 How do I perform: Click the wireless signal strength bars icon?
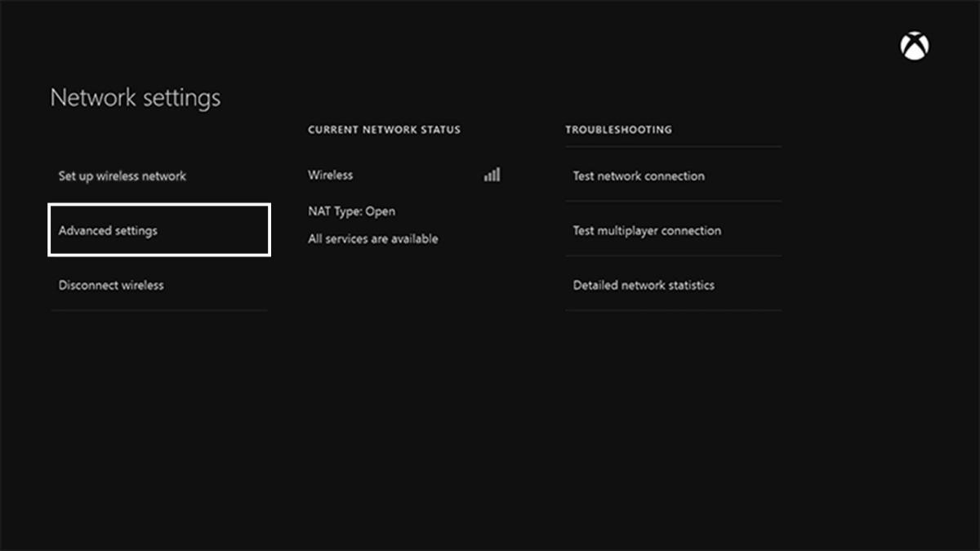pyautogui.click(x=492, y=175)
